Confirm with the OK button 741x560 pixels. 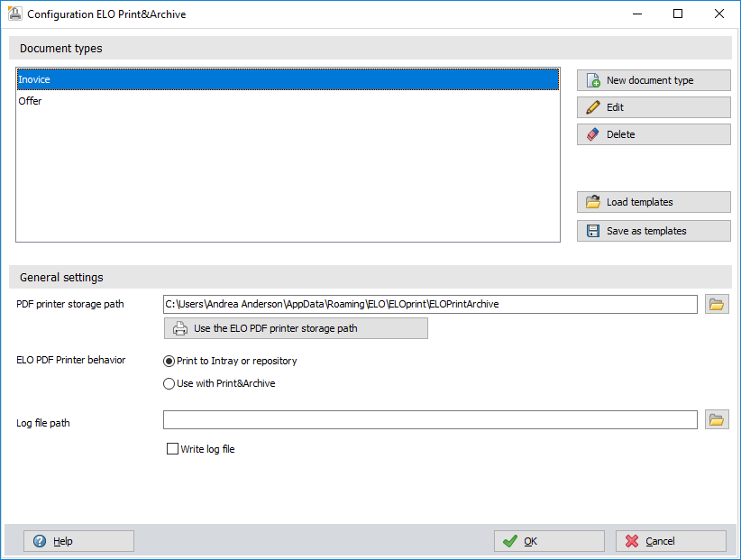click(x=549, y=541)
